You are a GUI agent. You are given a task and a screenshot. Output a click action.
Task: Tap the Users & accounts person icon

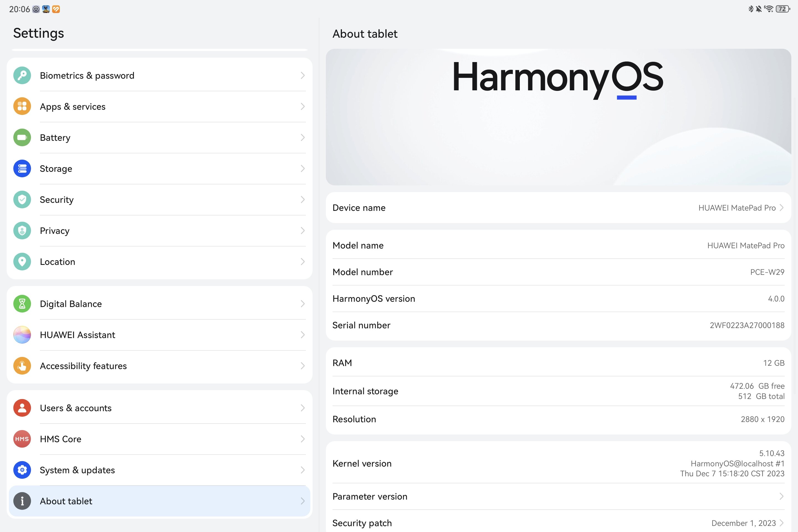[22, 408]
